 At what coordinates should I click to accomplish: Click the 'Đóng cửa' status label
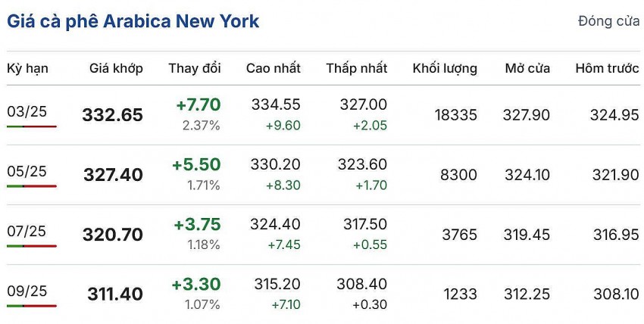(x=608, y=21)
